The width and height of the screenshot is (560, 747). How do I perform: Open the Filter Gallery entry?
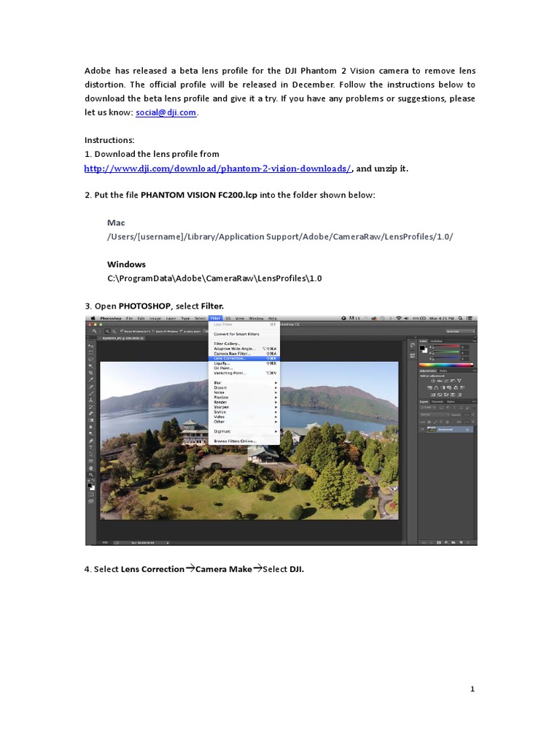tap(244, 344)
